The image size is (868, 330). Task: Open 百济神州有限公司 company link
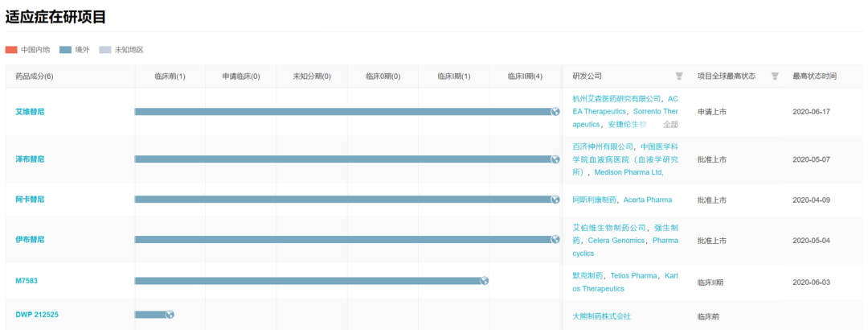[602, 146]
